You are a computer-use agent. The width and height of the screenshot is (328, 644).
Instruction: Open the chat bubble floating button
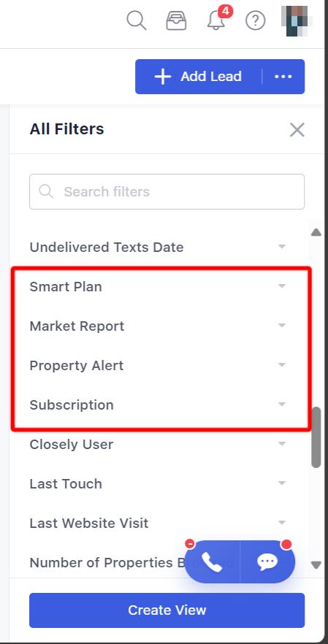(x=267, y=562)
